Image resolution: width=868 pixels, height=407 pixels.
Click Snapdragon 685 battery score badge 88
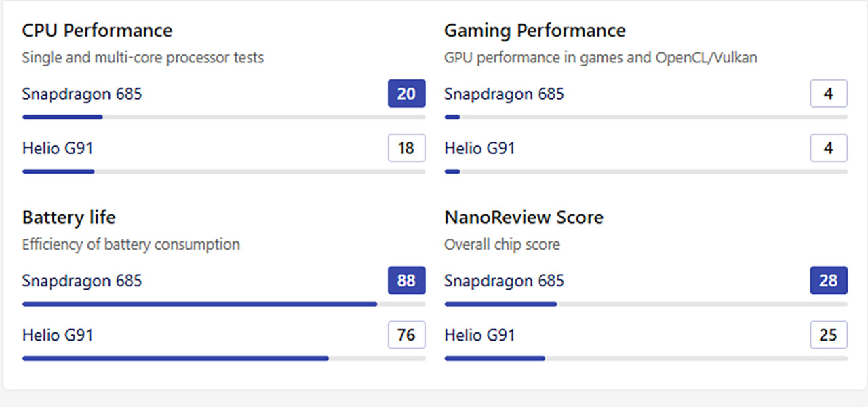click(x=406, y=281)
